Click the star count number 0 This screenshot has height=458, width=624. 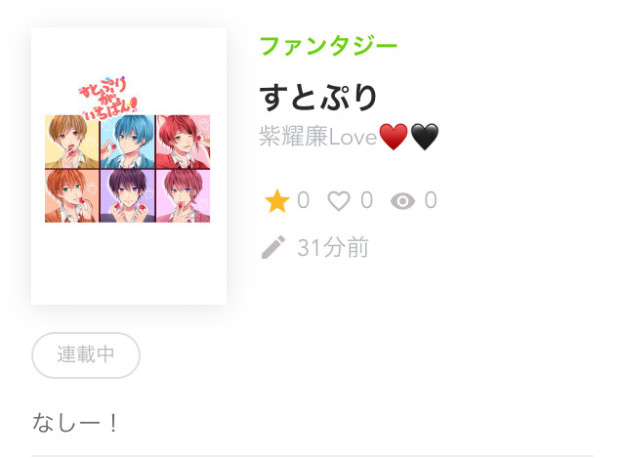[x=303, y=200]
